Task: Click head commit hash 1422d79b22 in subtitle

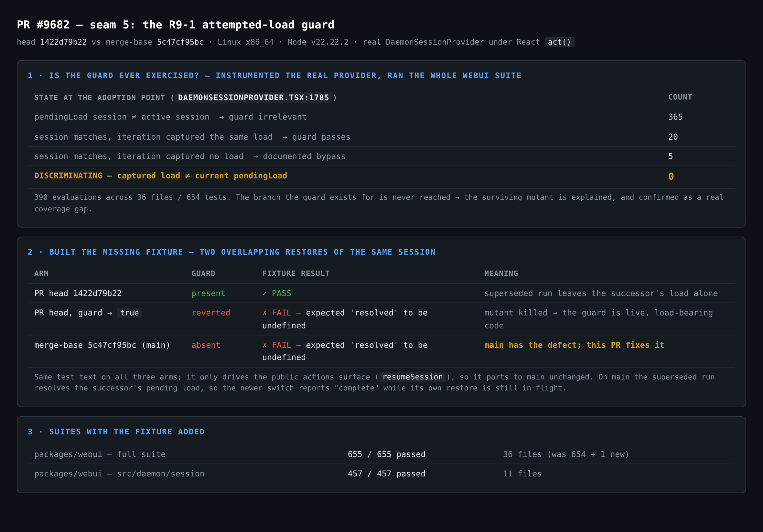Action: tap(63, 42)
